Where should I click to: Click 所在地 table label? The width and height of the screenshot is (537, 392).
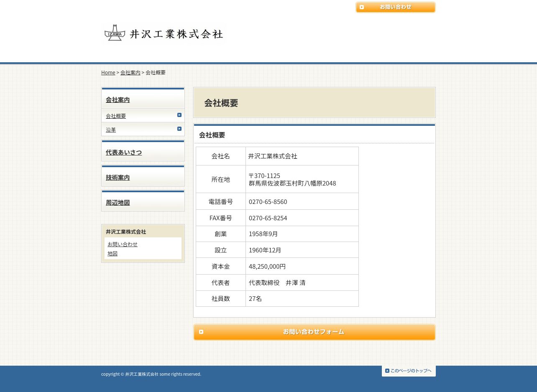click(x=221, y=179)
